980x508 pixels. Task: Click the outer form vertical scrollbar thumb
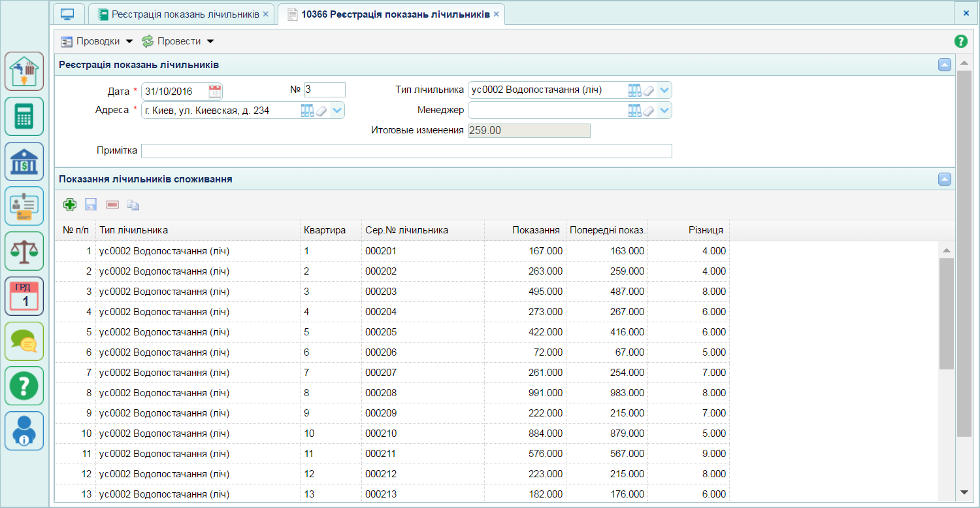click(x=964, y=254)
